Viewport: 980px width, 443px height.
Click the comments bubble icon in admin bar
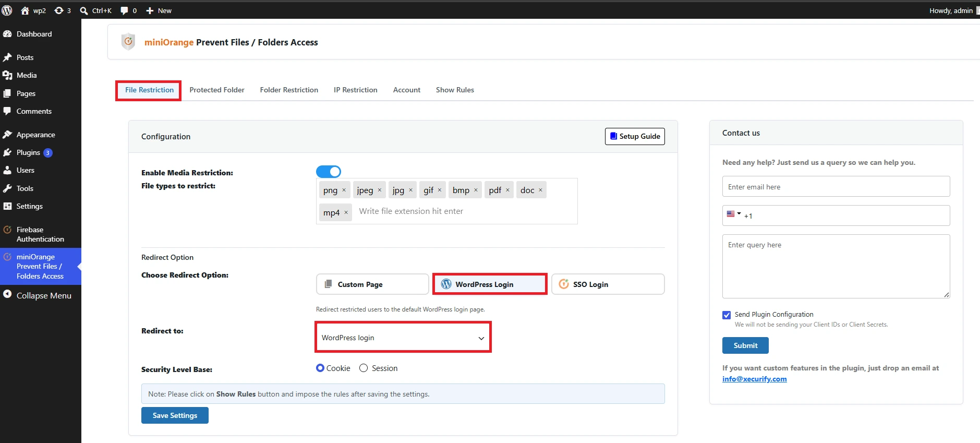[x=124, y=10]
